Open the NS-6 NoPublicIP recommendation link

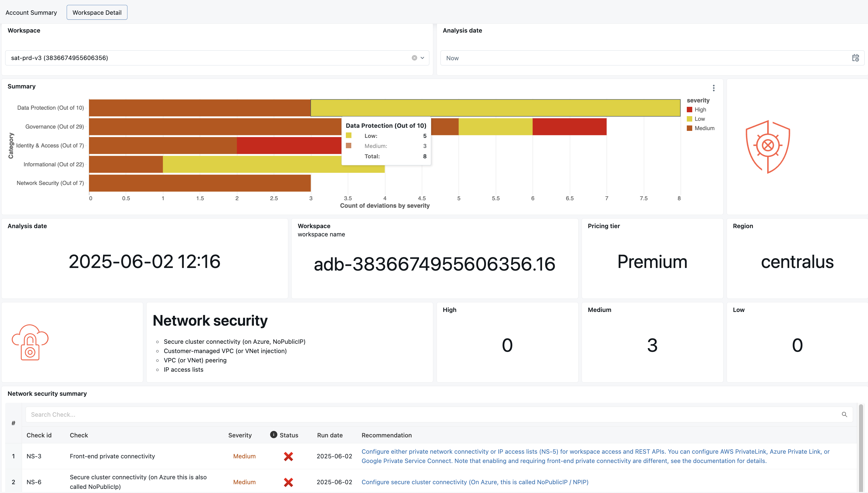475,482
